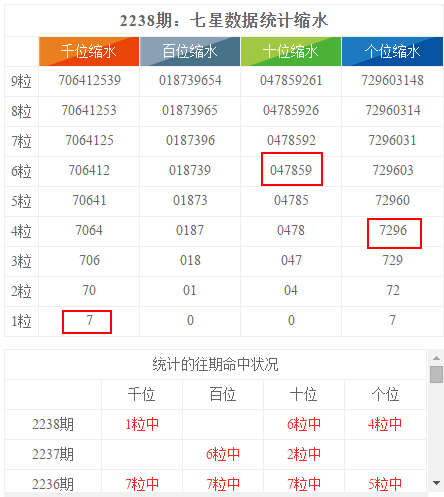Click the 1粒 row label
The image size is (444, 497).
(x=21, y=321)
